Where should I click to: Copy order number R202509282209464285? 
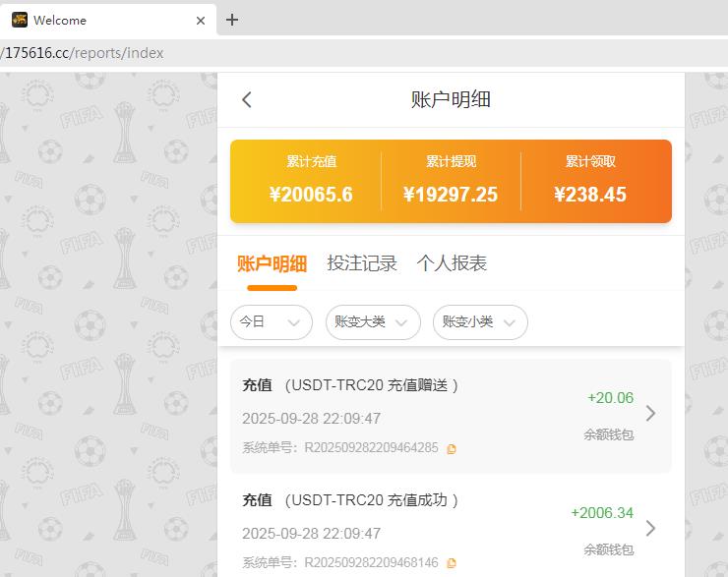[452, 449]
